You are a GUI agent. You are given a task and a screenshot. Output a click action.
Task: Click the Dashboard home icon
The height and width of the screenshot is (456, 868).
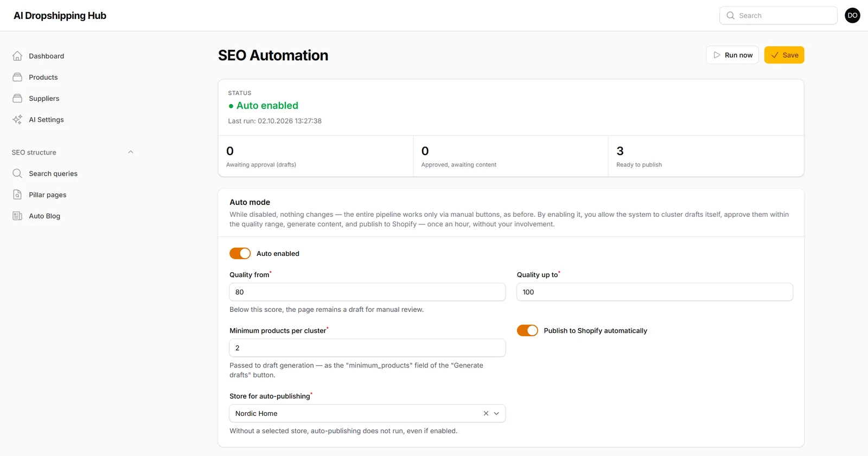(17, 56)
